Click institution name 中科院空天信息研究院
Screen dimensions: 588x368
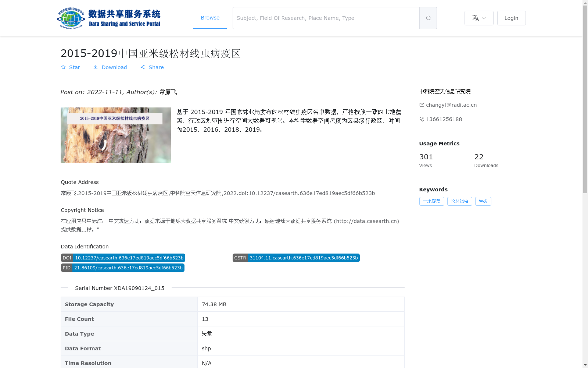tap(445, 91)
